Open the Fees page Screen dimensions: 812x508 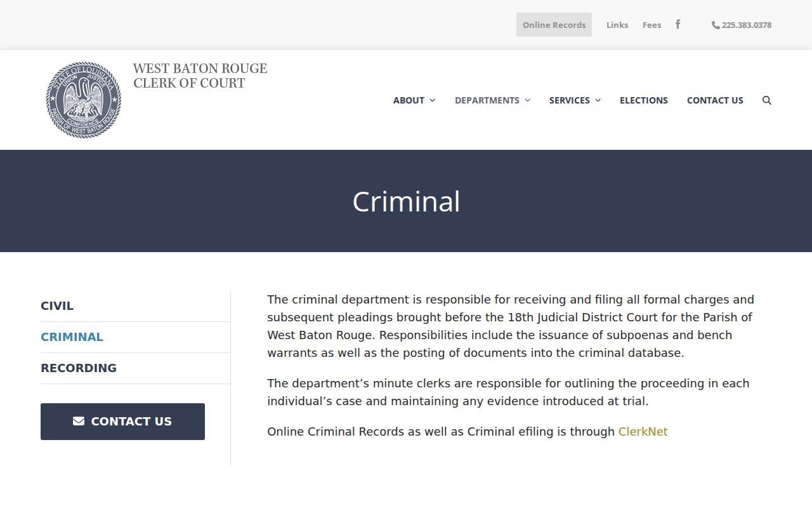(652, 25)
